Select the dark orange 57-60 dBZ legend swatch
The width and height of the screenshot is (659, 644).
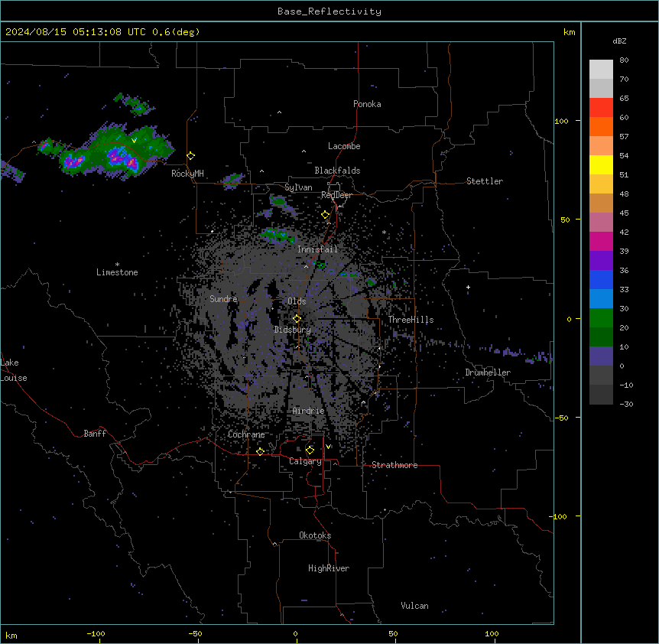click(x=601, y=126)
